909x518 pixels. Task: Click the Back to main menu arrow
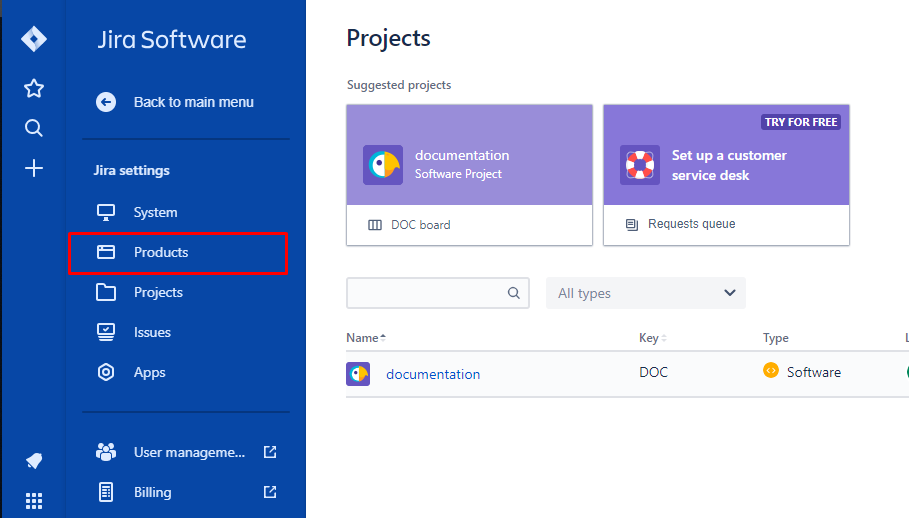pos(106,102)
